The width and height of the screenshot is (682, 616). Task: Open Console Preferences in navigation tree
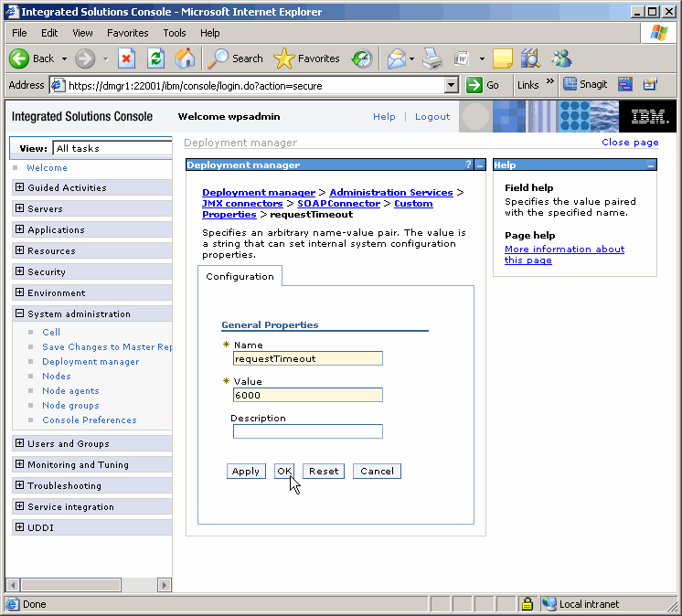[89, 420]
